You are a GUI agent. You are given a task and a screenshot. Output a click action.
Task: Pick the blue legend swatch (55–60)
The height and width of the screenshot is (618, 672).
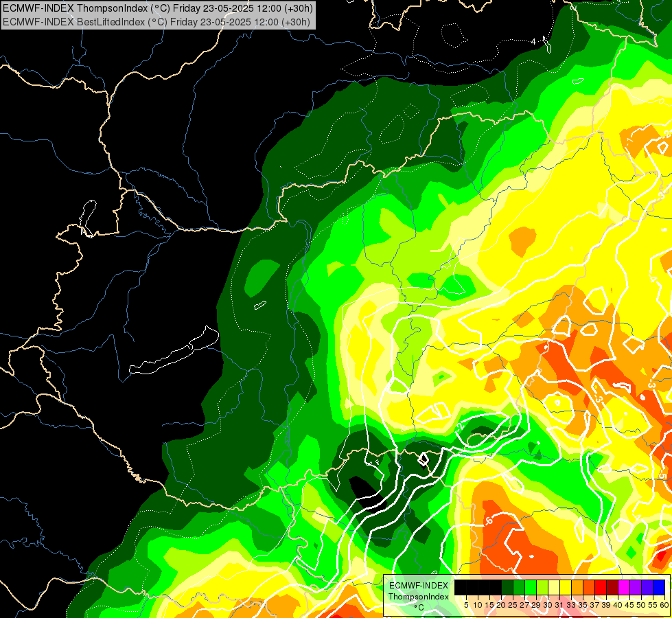(659, 587)
